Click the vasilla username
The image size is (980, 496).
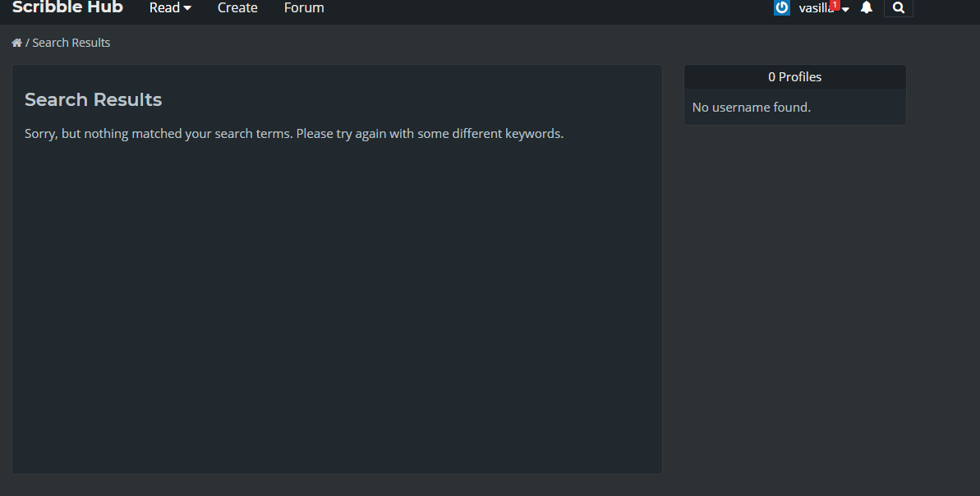(x=814, y=8)
